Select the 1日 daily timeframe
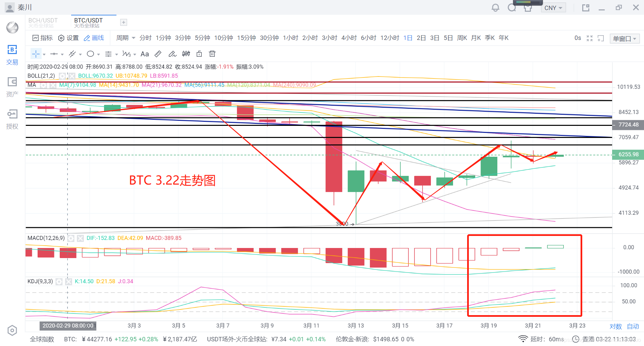The height and width of the screenshot is (346, 644). [408, 38]
